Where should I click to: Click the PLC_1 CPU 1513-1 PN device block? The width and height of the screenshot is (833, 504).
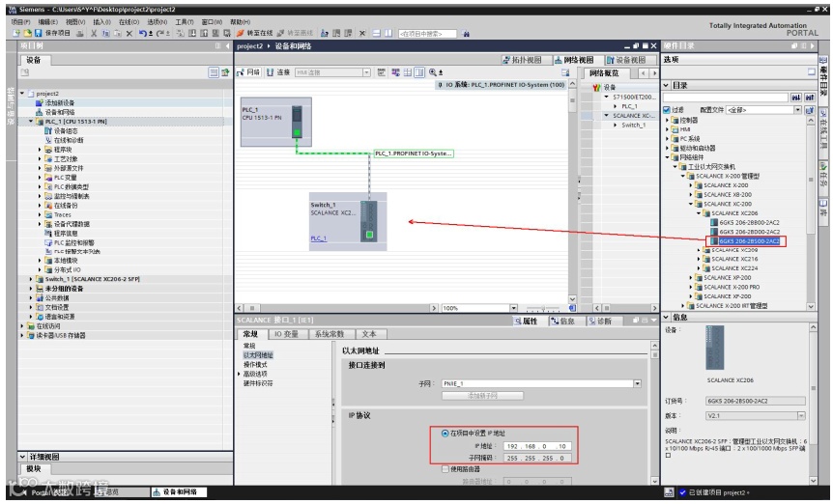(275, 122)
